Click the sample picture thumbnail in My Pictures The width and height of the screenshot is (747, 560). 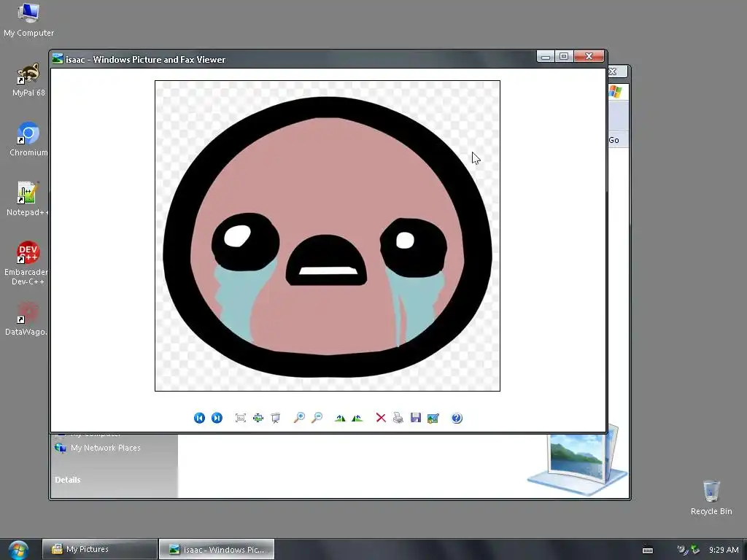(x=578, y=459)
